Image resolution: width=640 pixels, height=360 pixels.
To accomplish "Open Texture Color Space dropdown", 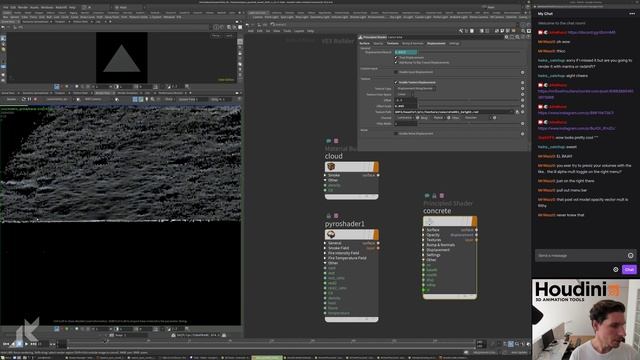I will click(x=404, y=94).
